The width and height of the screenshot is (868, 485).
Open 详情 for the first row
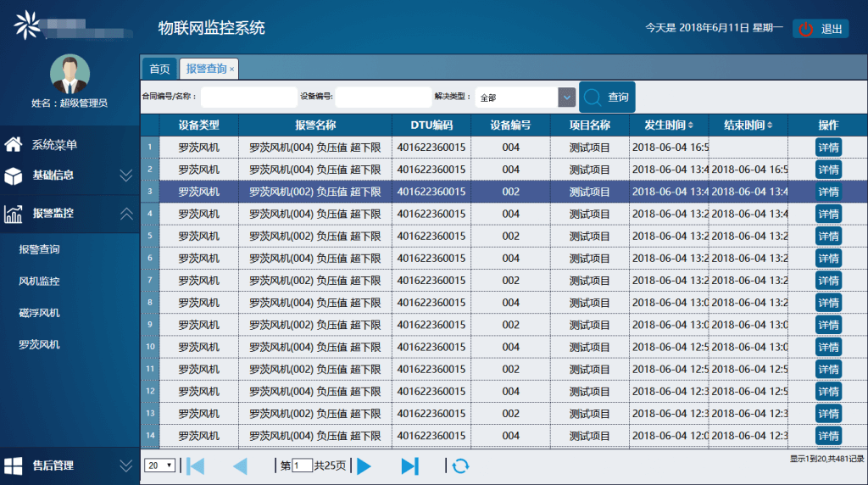pyautogui.click(x=828, y=148)
